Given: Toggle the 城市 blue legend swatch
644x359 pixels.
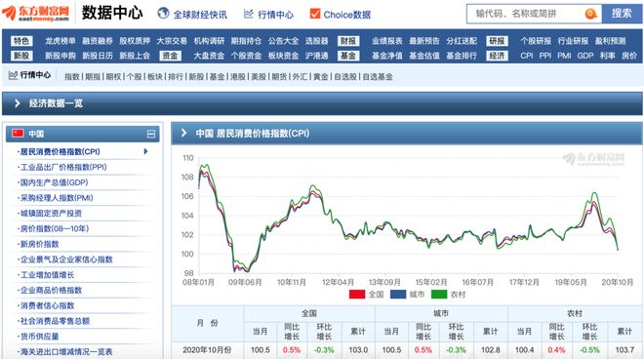Looking at the screenshot, I should coord(398,294).
